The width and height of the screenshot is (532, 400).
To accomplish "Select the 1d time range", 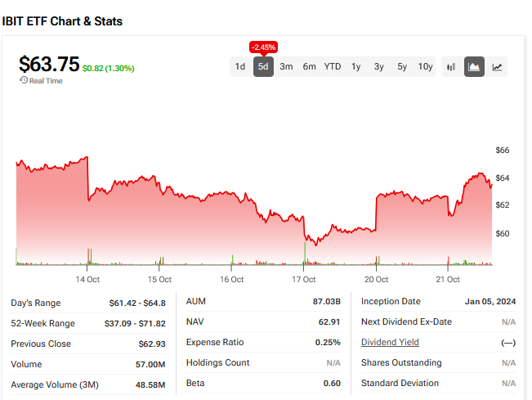I will (x=240, y=67).
